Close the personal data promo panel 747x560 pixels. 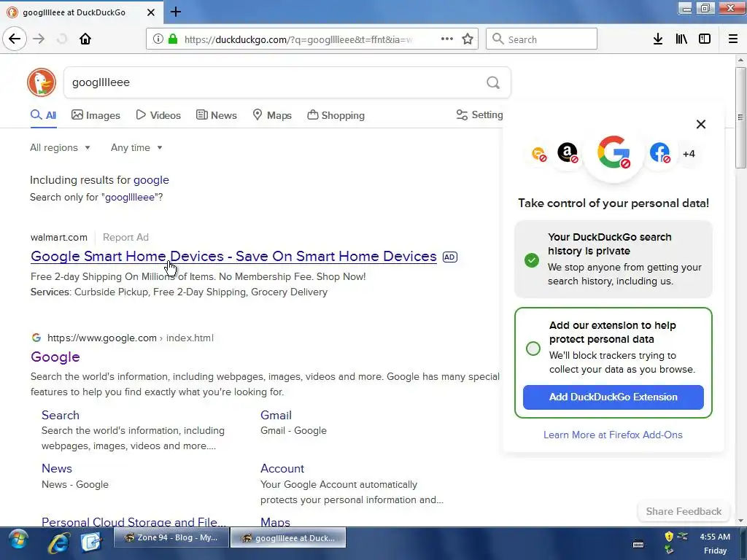[x=701, y=124]
